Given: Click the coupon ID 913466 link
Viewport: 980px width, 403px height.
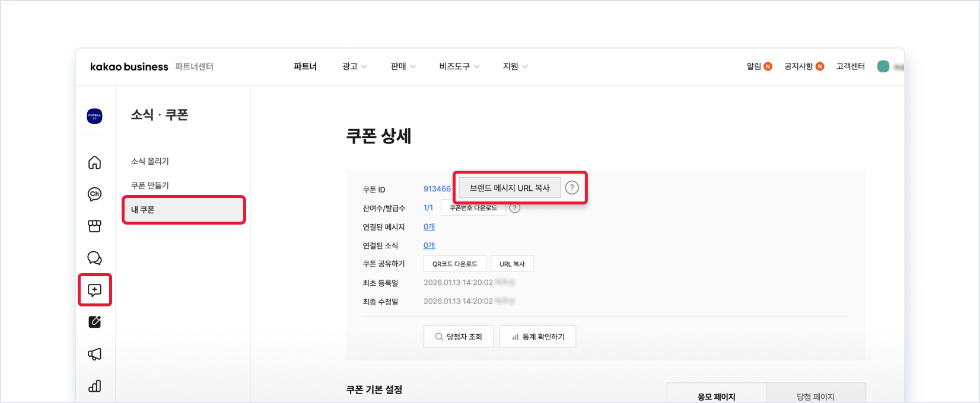Looking at the screenshot, I should pyautogui.click(x=437, y=189).
